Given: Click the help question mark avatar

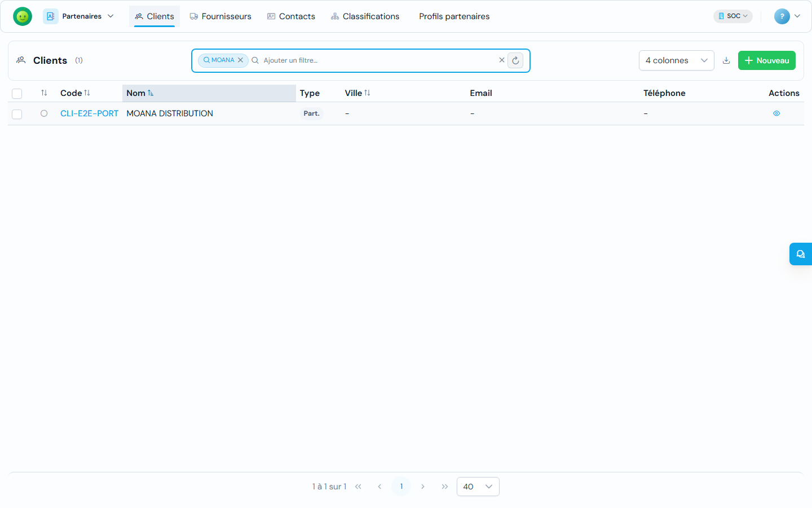Looking at the screenshot, I should [782, 16].
